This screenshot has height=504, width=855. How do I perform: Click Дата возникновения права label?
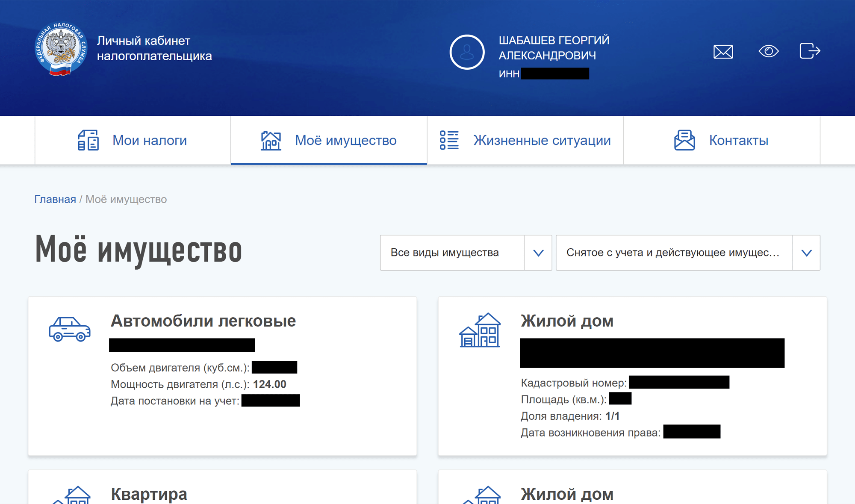pyautogui.click(x=591, y=433)
